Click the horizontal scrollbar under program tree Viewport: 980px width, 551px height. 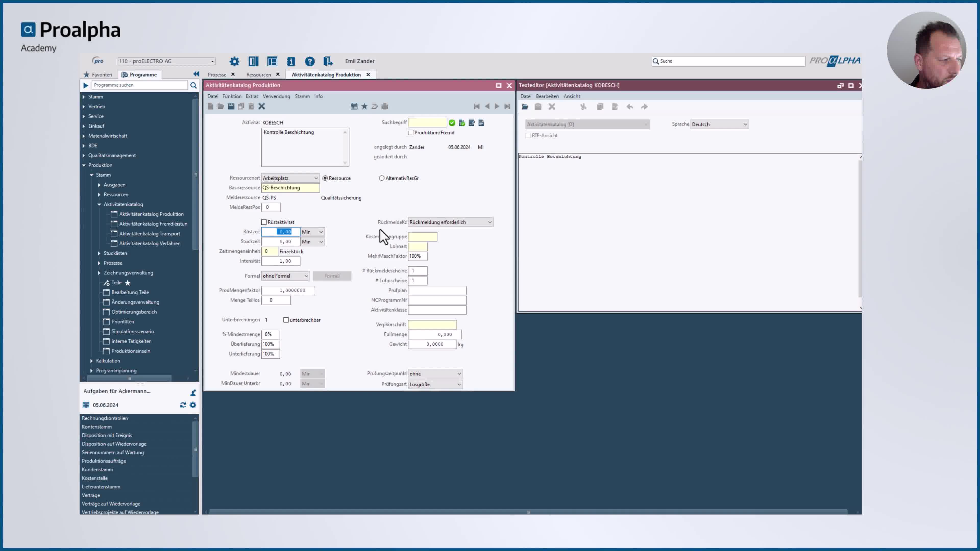129,378
